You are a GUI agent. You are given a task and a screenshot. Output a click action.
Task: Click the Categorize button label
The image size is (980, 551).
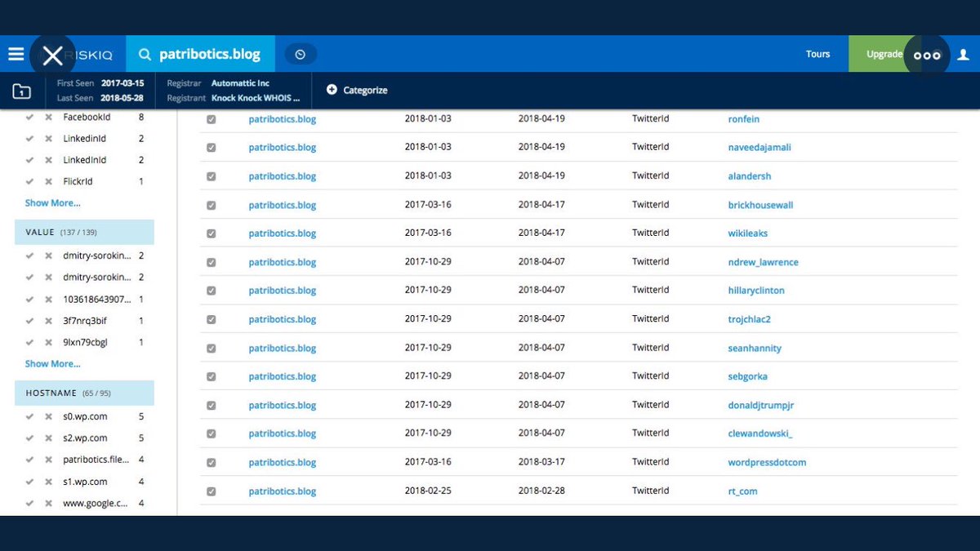point(365,91)
